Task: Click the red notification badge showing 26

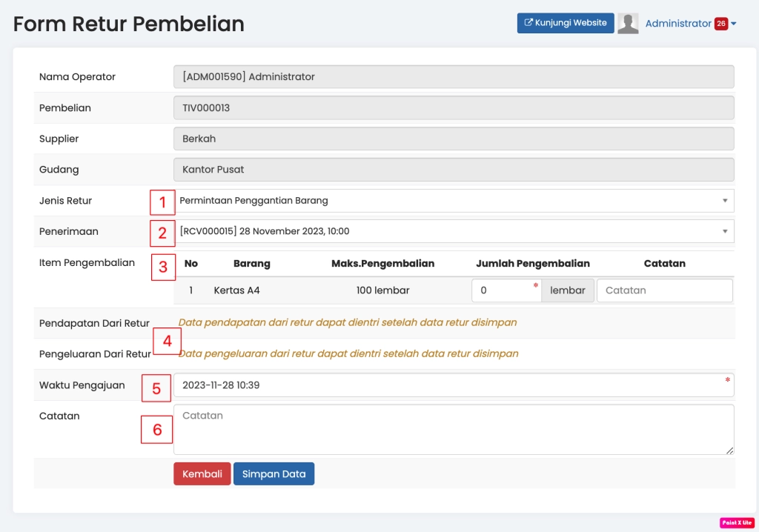Action: tap(720, 24)
